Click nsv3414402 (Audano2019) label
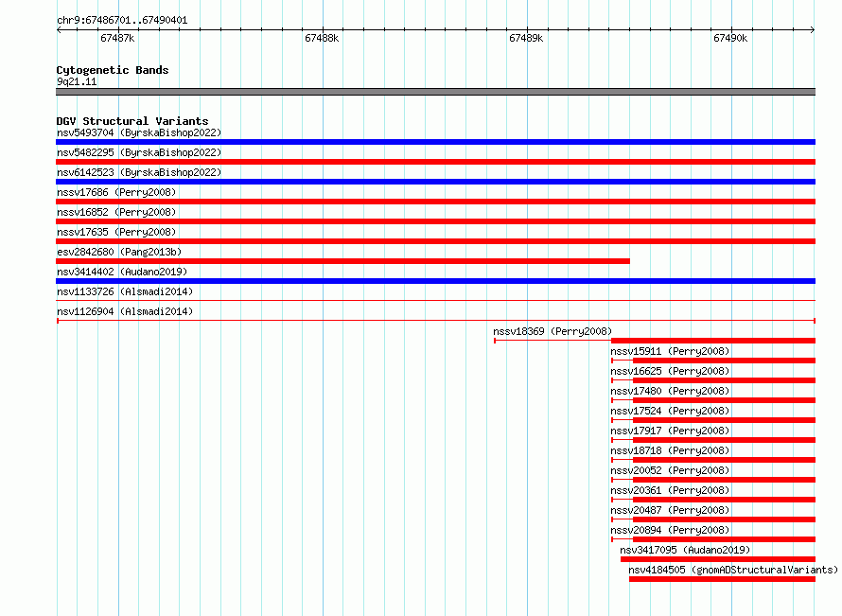The height and width of the screenshot is (616, 842). (122, 272)
